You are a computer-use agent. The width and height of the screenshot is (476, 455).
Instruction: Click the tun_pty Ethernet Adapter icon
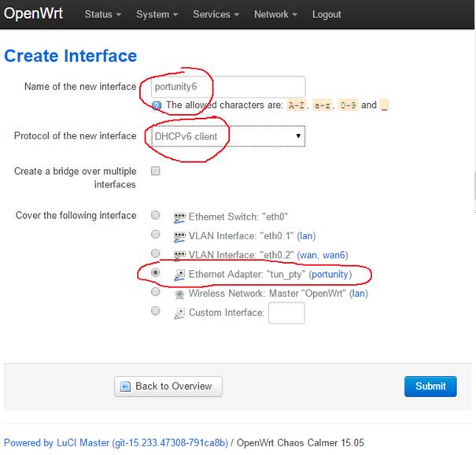point(179,274)
